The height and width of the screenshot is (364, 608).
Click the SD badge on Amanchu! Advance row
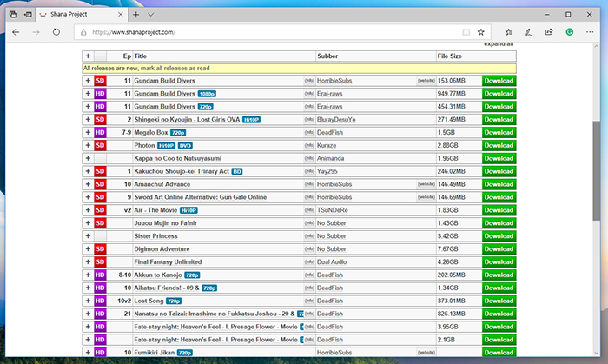(100, 184)
